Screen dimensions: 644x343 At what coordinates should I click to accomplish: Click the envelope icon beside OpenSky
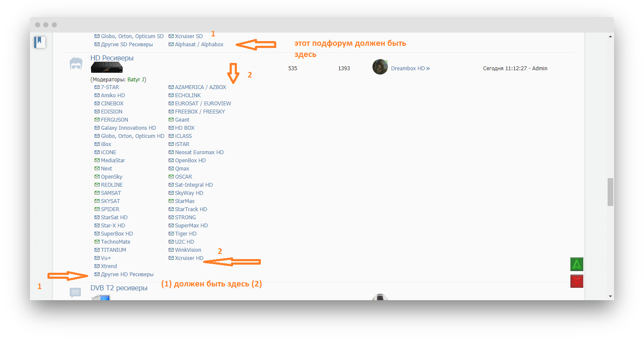pos(97,177)
